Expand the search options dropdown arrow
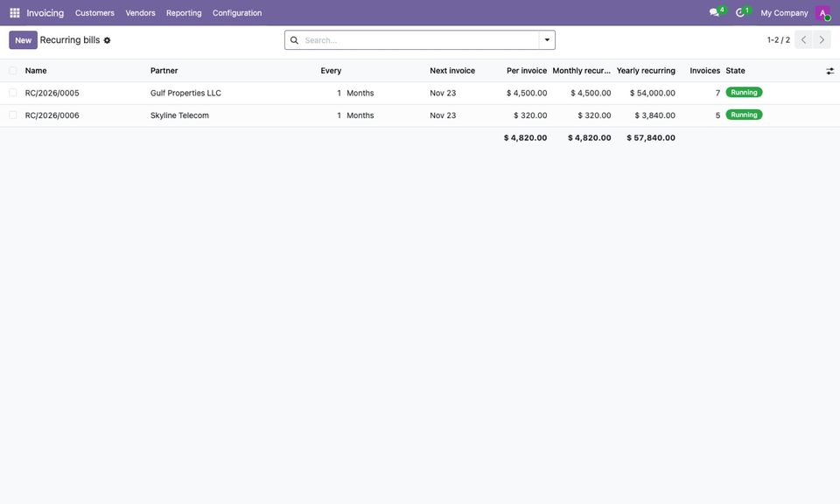 547,40
